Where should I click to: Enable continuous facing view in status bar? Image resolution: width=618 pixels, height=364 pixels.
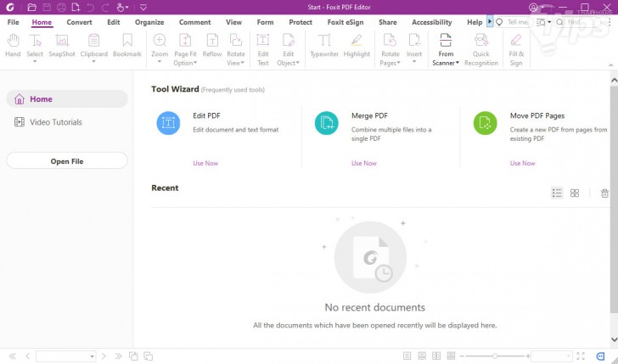tap(451, 356)
